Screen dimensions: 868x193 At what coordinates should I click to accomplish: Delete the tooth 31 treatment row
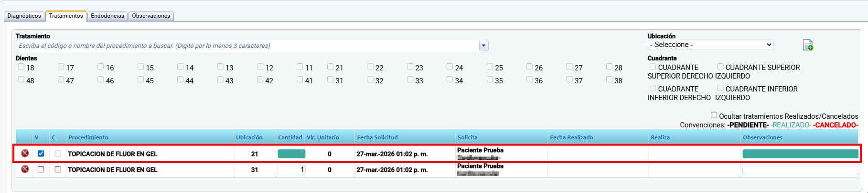pyautogui.click(x=25, y=169)
